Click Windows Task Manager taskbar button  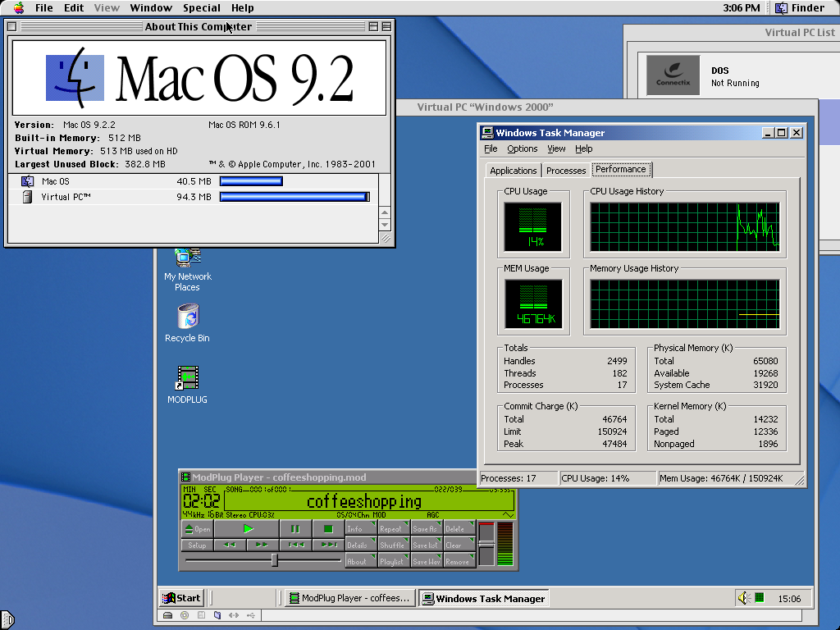pos(484,598)
